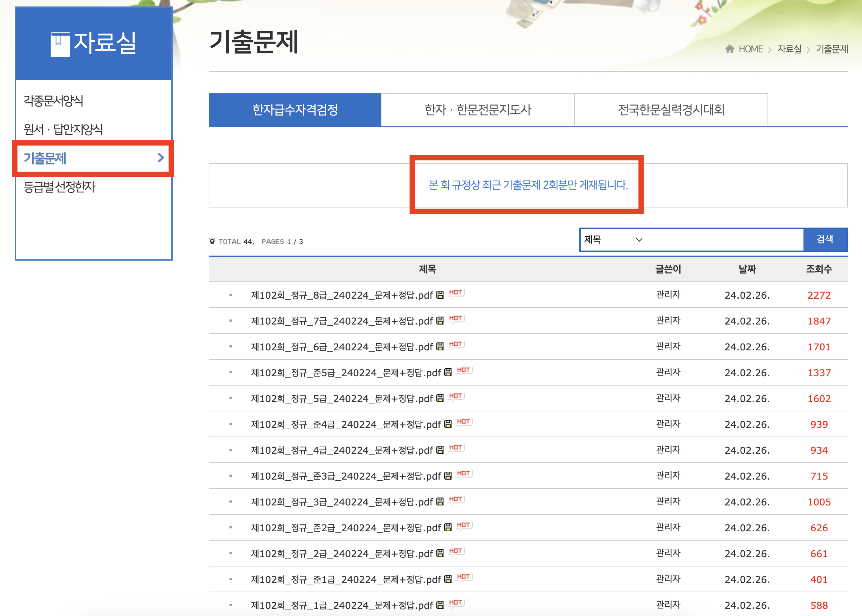Click the disk icon beside the 제102회 준5급 file
Image resolution: width=862 pixels, height=616 pixels.
tap(448, 373)
